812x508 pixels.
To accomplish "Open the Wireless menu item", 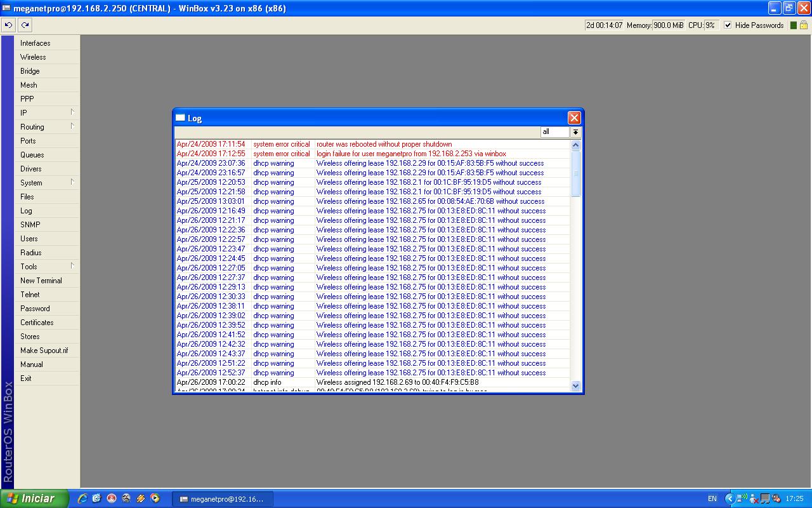I will 47,57.
